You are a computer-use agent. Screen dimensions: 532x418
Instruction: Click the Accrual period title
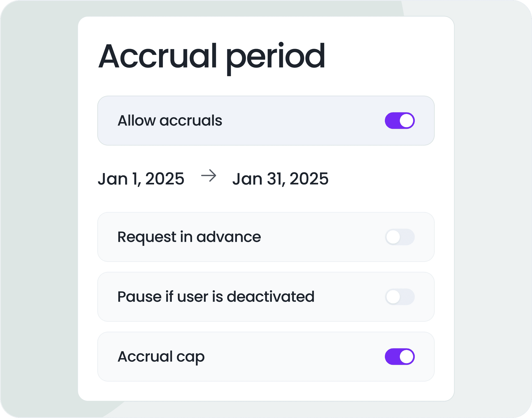tap(203, 56)
